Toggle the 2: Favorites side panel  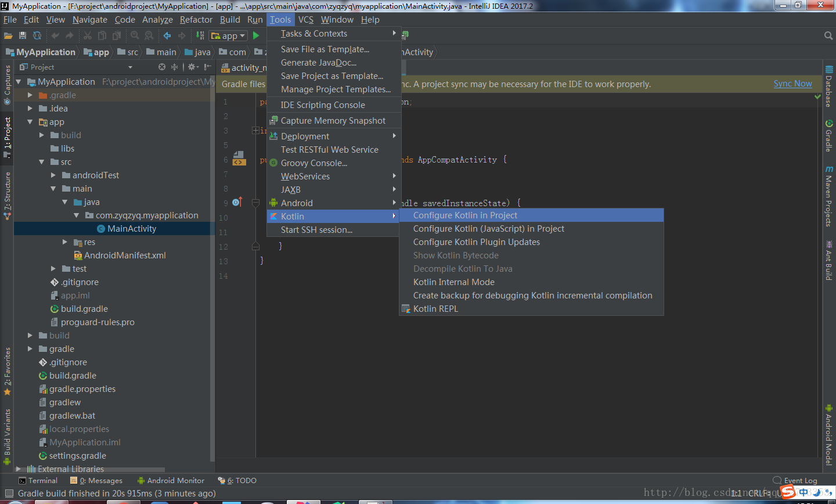click(x=7, y=372)
